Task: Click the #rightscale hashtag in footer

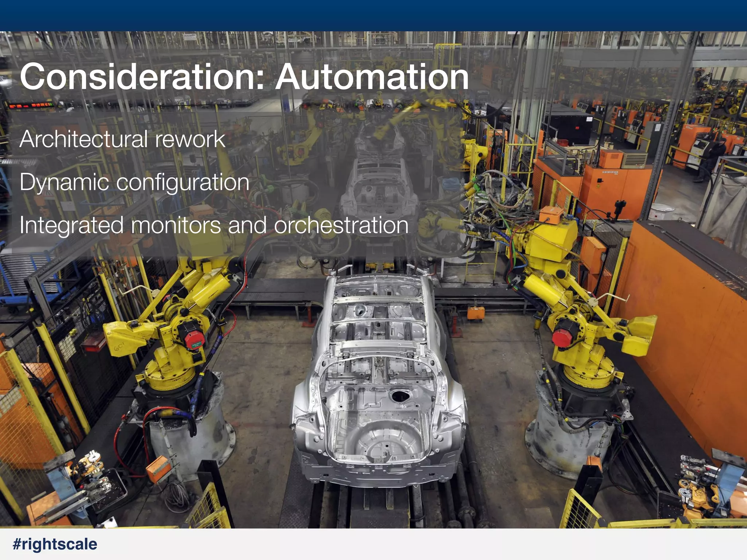Action: [x=55, y=544]
